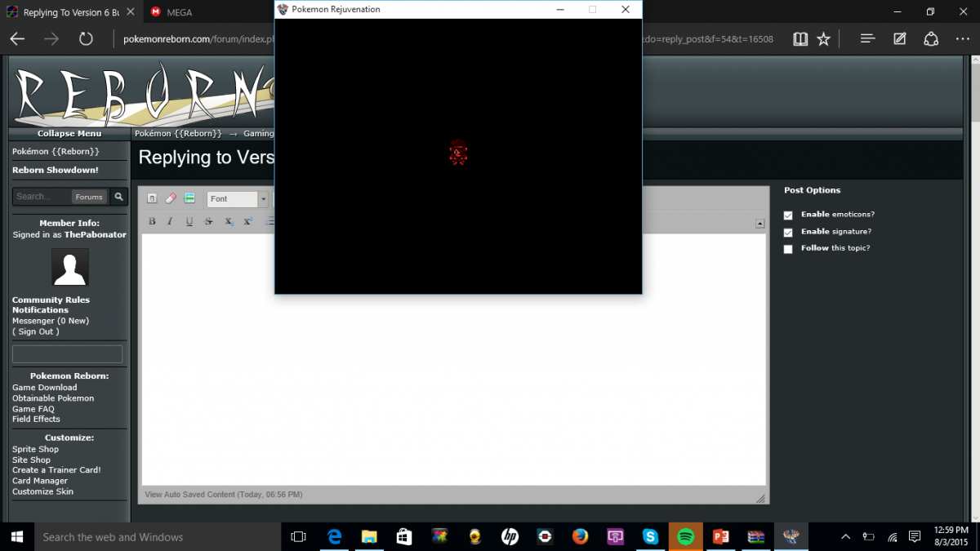980x551 pixels.
Task: Toggle strikethrough formatting in editor
Action: click(208, 221)
